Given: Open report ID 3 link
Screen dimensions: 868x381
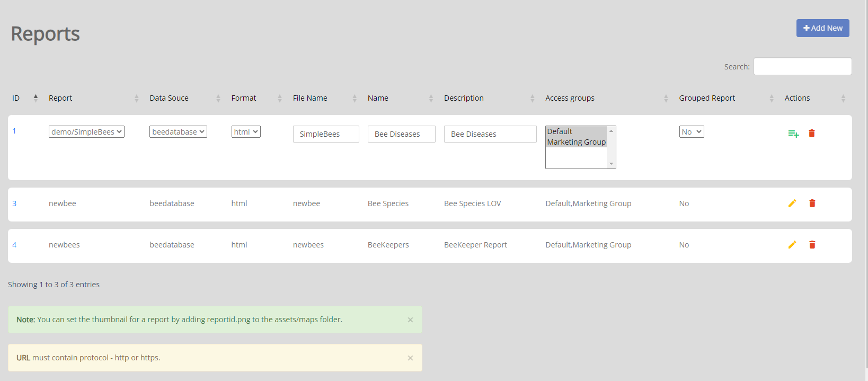Looking at the screenshot, I should click(x=14, y=203).
